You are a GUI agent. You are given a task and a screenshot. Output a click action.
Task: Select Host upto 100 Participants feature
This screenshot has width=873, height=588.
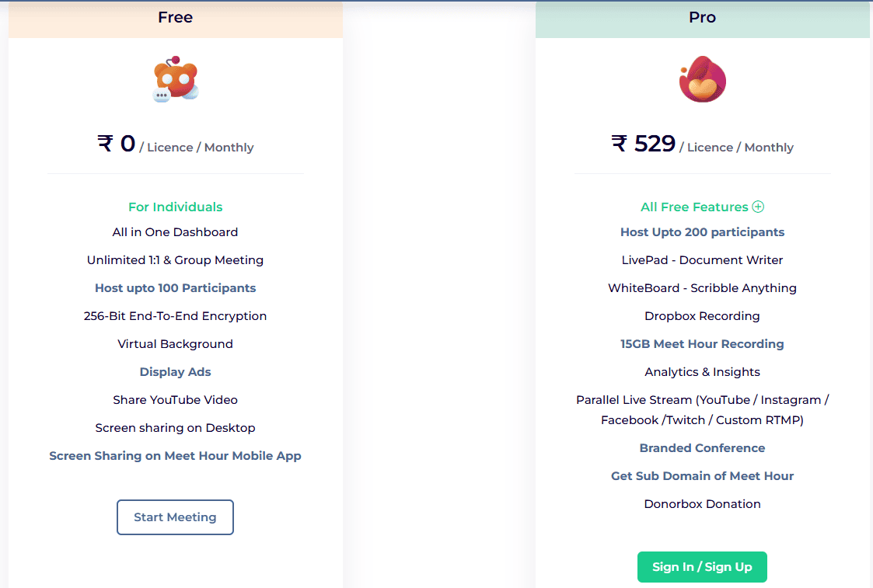click(175, 287)
